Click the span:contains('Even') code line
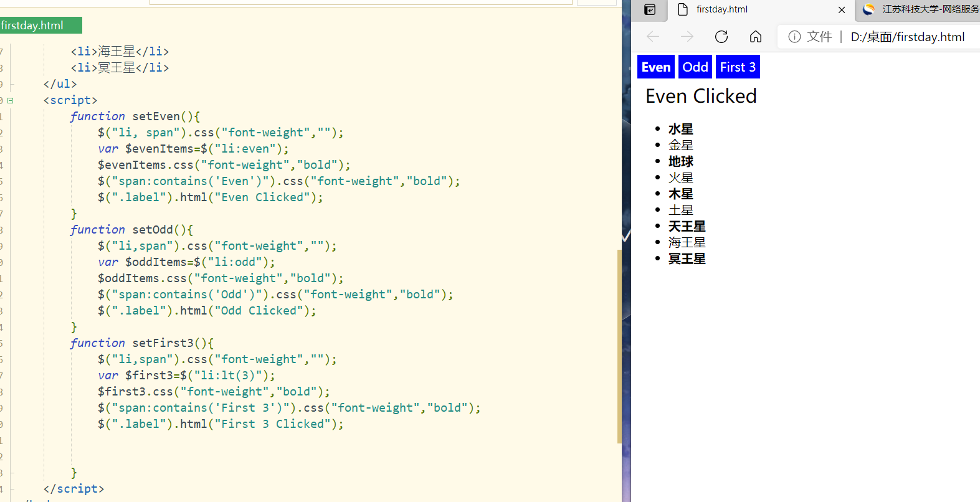This screenshot has height=502, width=980. pyautogui.click(x=279, y=181)
